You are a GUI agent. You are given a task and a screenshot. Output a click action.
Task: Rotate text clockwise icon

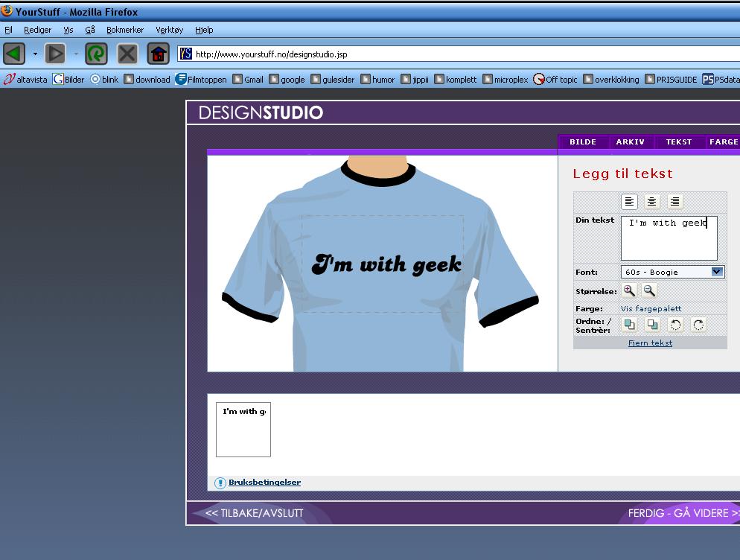click(698, 325)
